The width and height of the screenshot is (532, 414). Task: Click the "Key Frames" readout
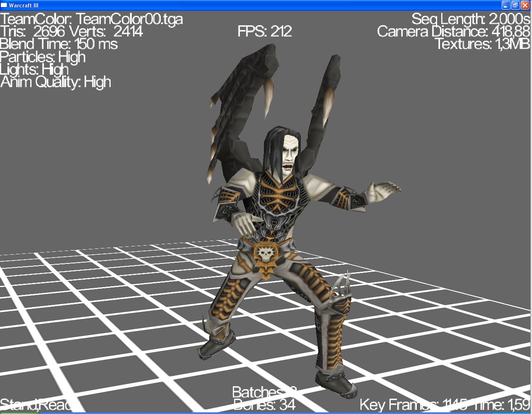pyautogui.click(x=414, y=404)
